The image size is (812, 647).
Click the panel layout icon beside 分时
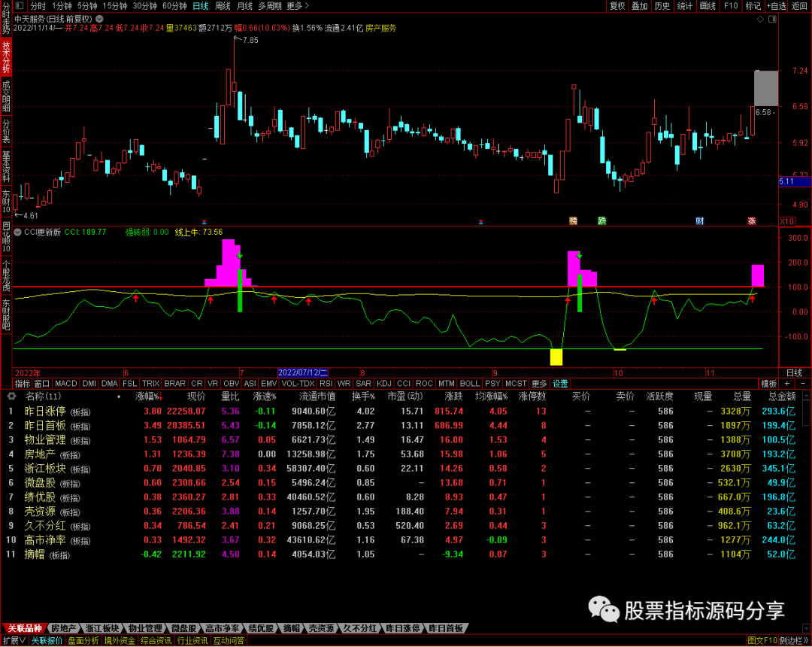[x=19, y=6]
